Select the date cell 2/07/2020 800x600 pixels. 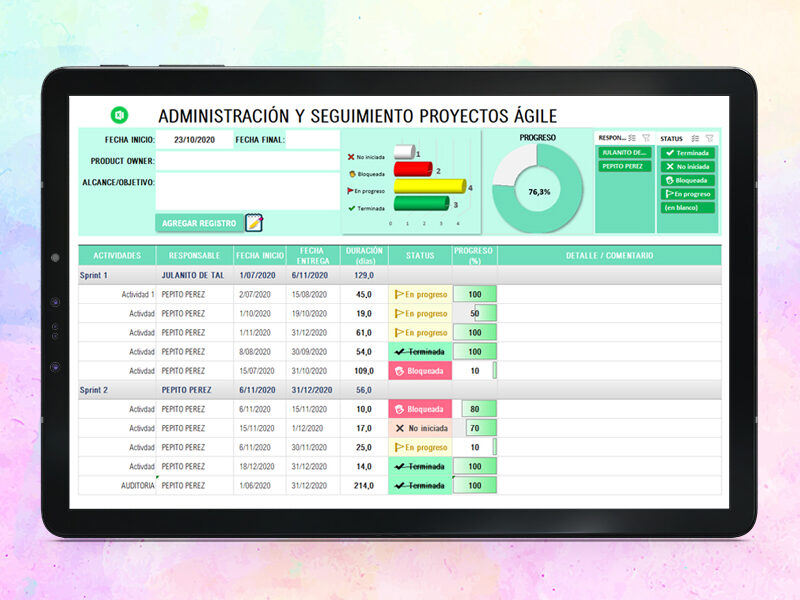point(260,294)
